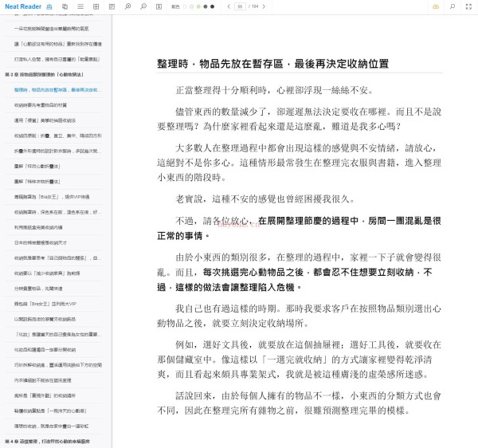Toggle the table of contents list icon

point(80,6)
